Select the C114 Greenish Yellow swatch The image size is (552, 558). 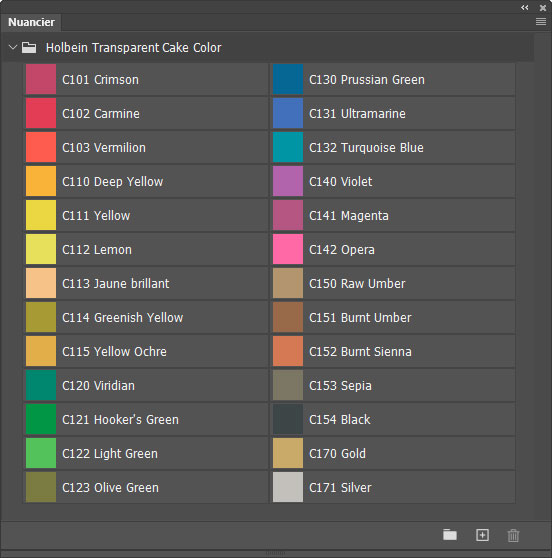[x=41, y=317]
